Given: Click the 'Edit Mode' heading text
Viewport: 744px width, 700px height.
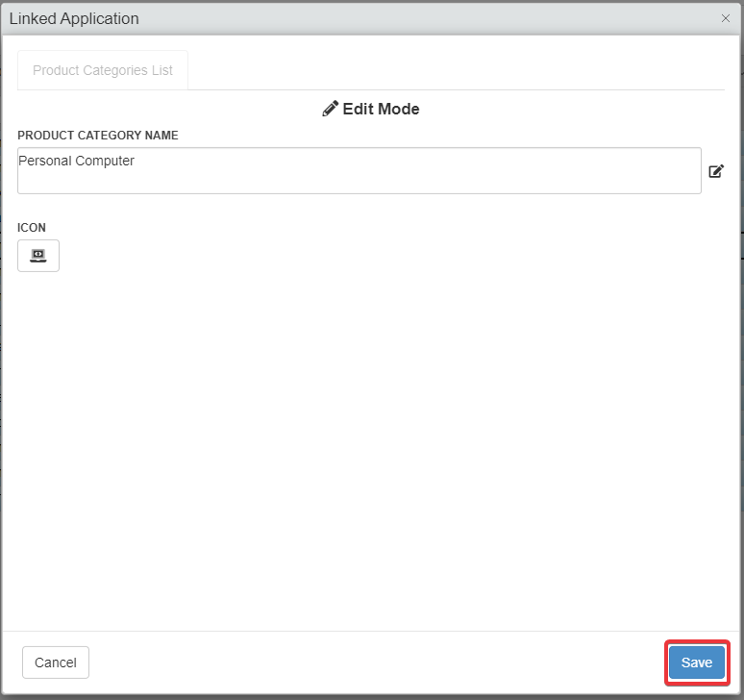Looking at the screenshot, I should coord(381,109).
